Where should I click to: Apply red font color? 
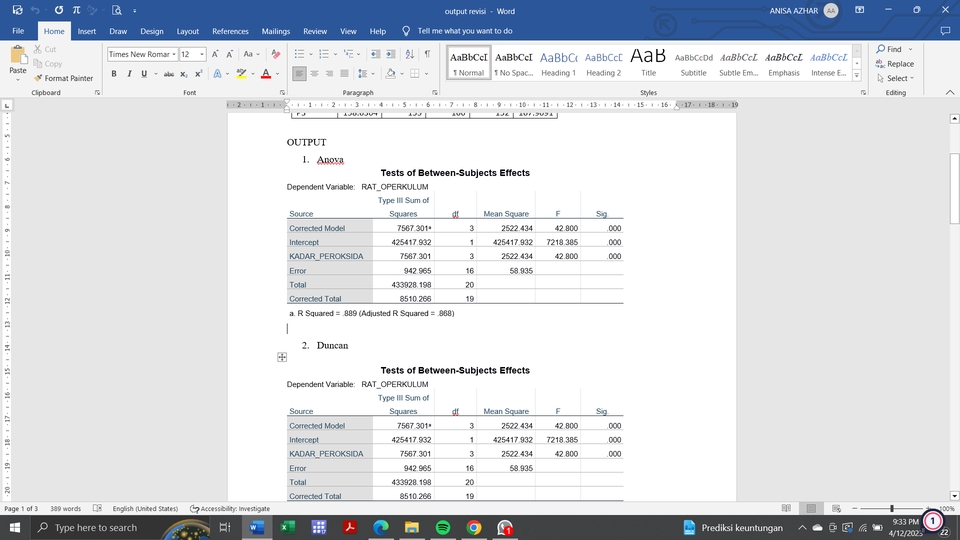point(266,73)
